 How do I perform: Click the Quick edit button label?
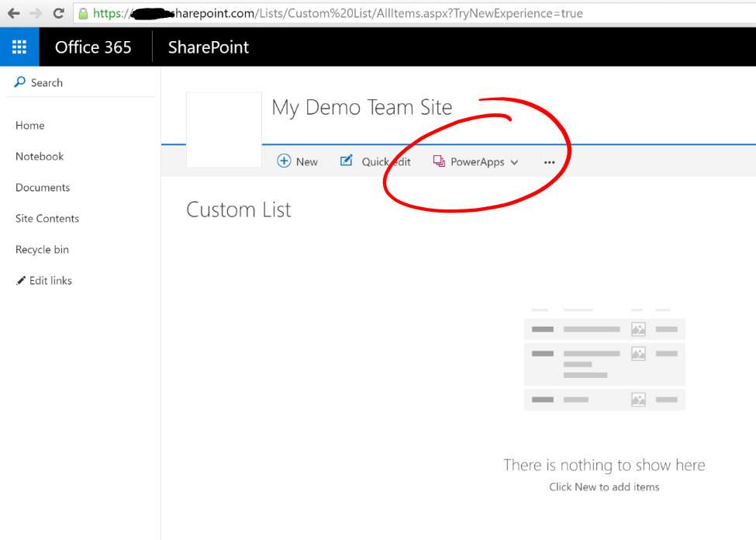click(x=386, y=162)
